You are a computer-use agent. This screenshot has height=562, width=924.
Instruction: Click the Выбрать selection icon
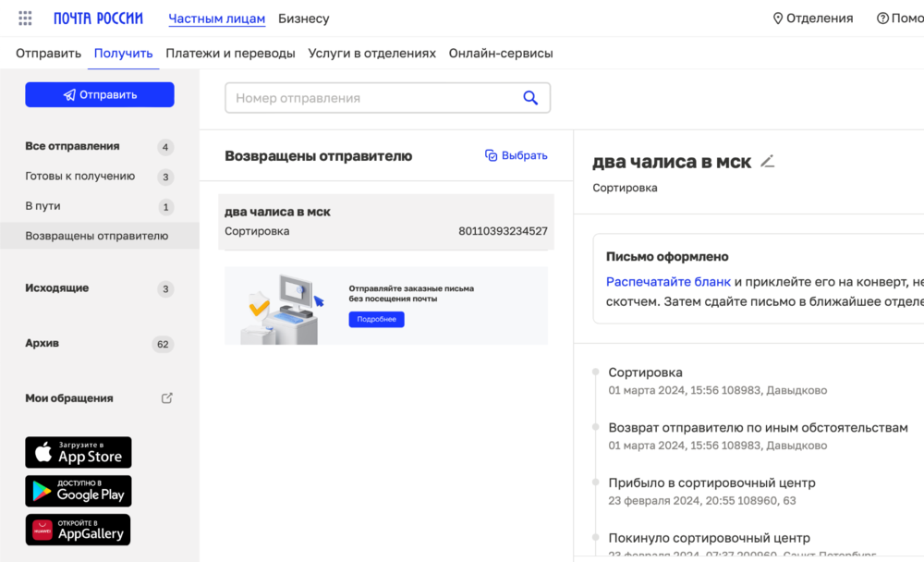pos(490,155)
